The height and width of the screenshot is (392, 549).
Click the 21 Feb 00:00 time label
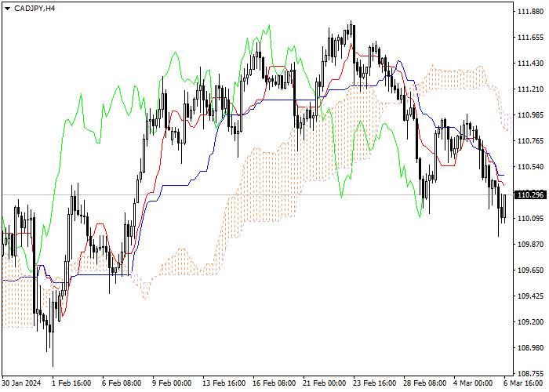[x=324, y=383]
